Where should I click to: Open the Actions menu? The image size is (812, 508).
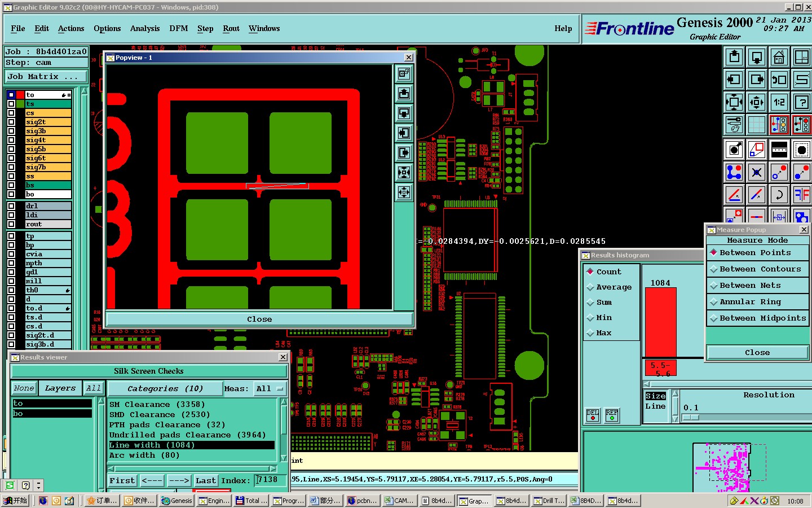tap(71, 28)
